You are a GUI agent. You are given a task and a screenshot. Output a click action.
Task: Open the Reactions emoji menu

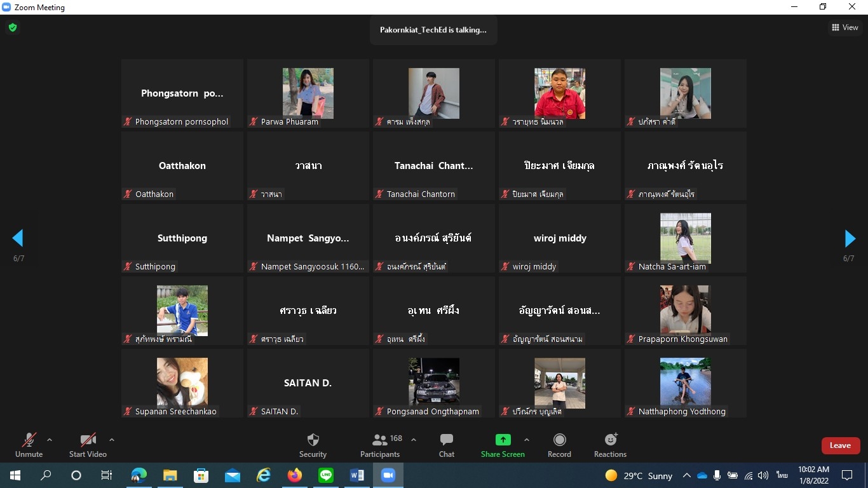pos(610,445)
